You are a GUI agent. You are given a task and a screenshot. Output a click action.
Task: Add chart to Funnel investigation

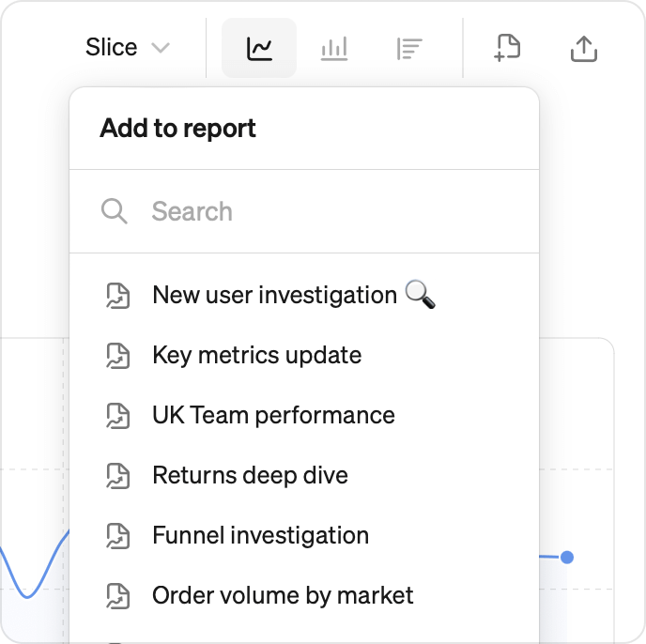click(304, 536)
